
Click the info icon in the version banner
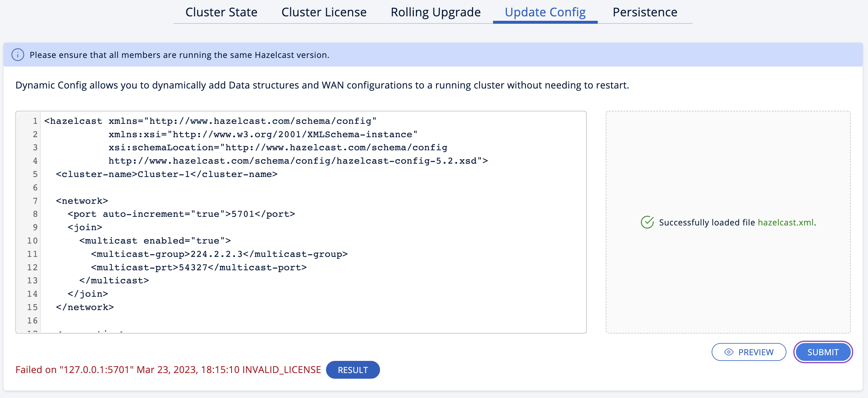(x=18, y=55)
